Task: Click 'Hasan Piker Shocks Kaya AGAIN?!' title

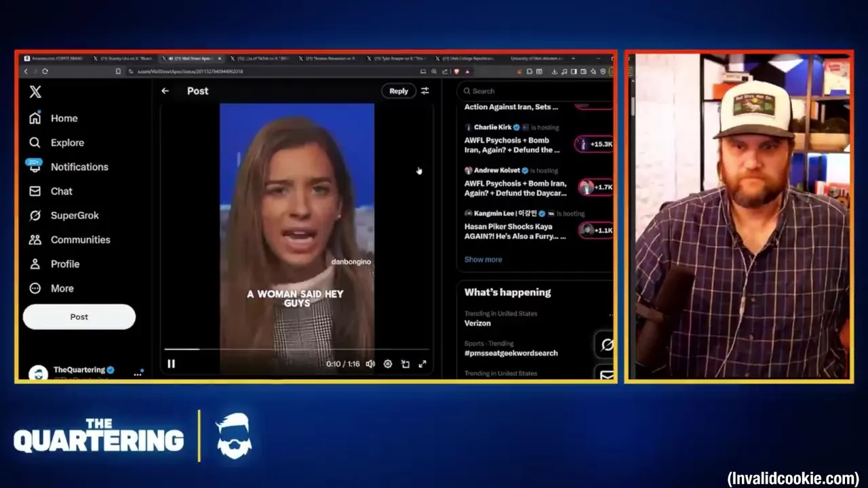Action: tap(515, 231)
